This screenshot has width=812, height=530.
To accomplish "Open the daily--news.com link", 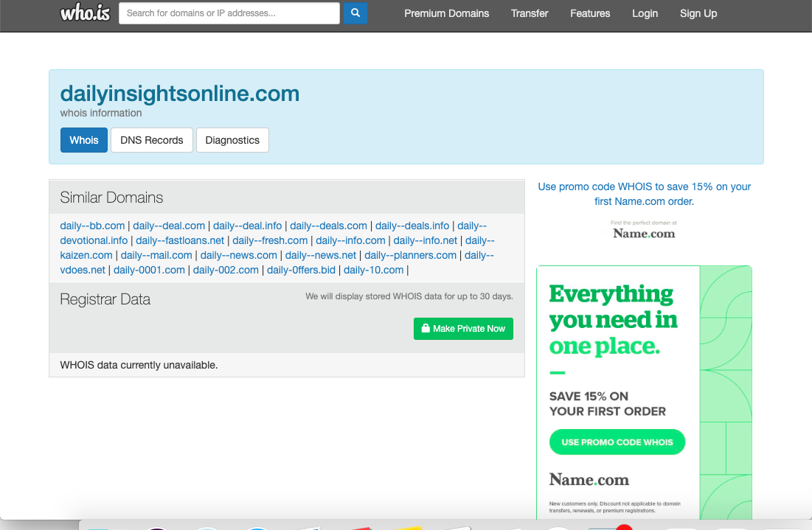I will pyautogui.click(x=239, y=255).
